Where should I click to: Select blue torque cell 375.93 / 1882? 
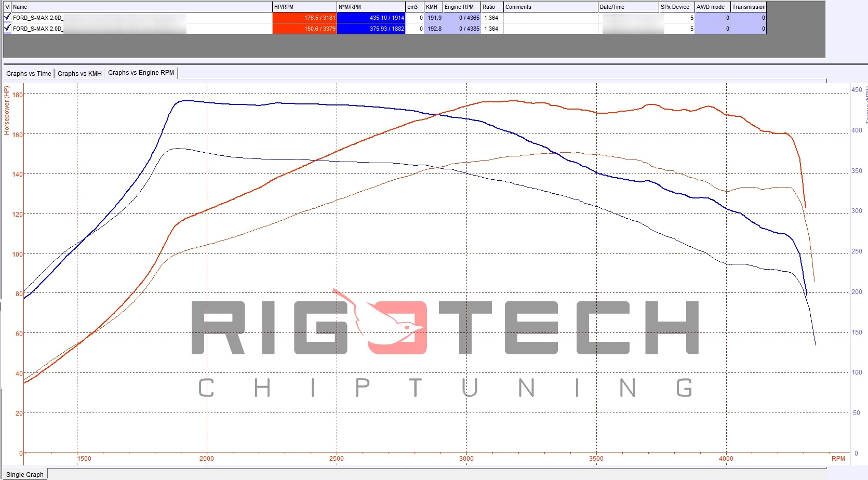[371, 29]
